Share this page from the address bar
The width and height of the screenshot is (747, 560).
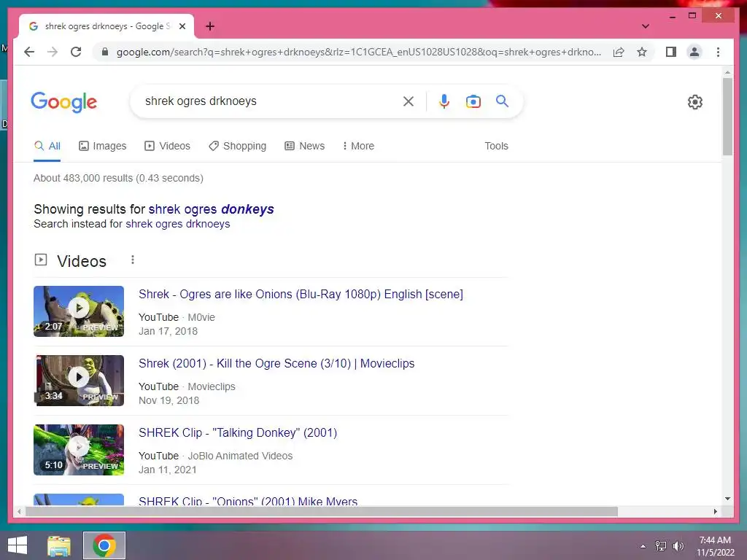(x=619, y=52)
